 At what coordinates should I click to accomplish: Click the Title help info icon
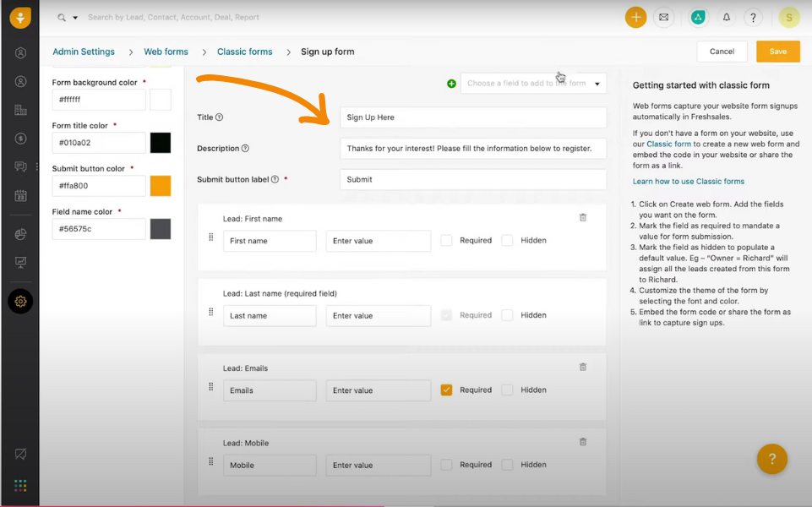pyautogui.click(x=219, y=117)
